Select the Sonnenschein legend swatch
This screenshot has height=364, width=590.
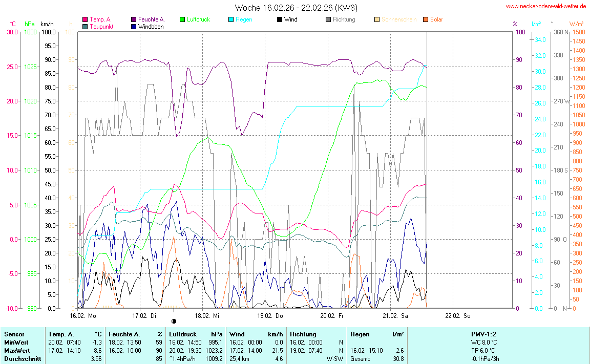[376, 19]
